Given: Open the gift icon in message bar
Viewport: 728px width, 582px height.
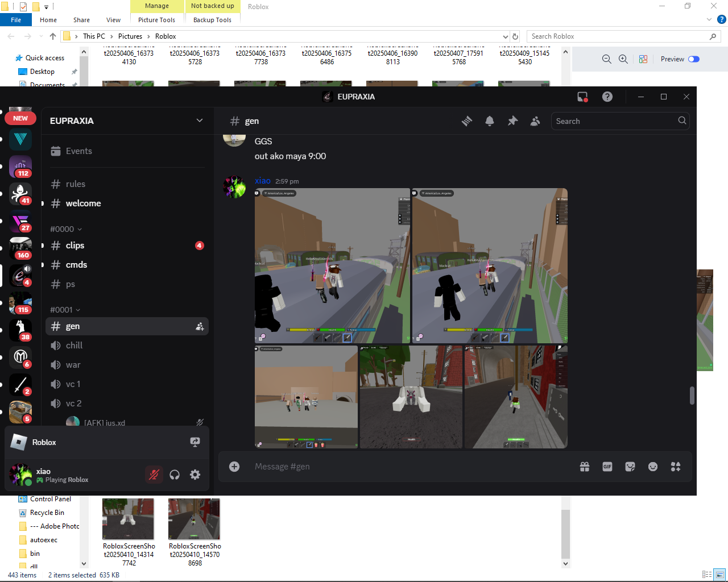Looking at the screenshot, I should (585, 467).
